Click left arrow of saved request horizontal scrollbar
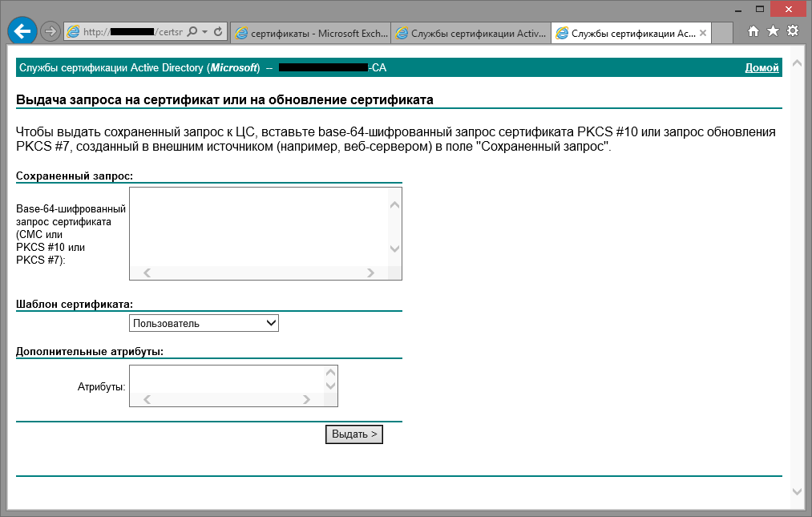The width and height of the screenshot is (812, 517). [147, 273]
